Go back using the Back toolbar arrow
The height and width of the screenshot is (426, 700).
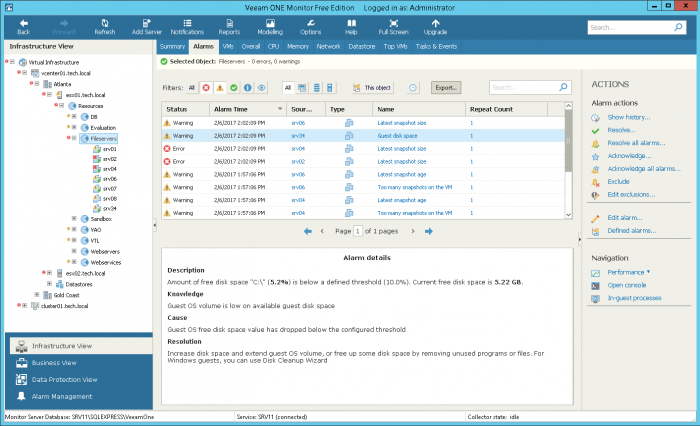click(24, 27)
